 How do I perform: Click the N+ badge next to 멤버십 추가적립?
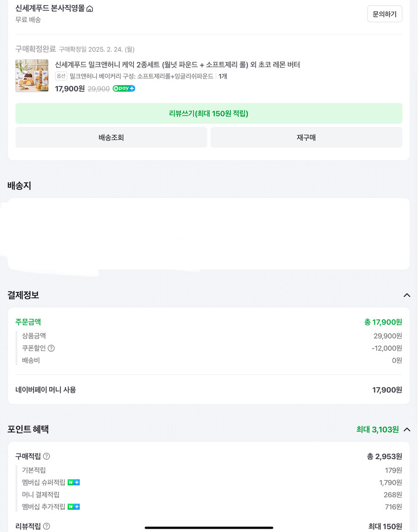click(x=73, y=506)
